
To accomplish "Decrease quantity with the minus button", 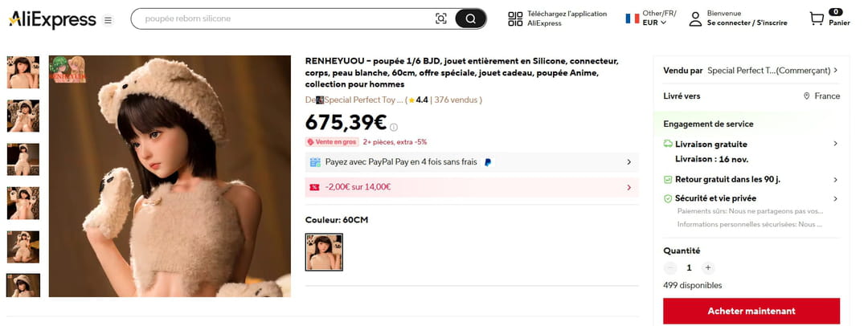I will 670,268.
